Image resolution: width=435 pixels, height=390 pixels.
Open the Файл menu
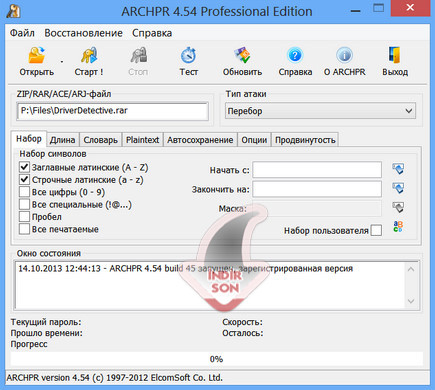tap(22, 33)
